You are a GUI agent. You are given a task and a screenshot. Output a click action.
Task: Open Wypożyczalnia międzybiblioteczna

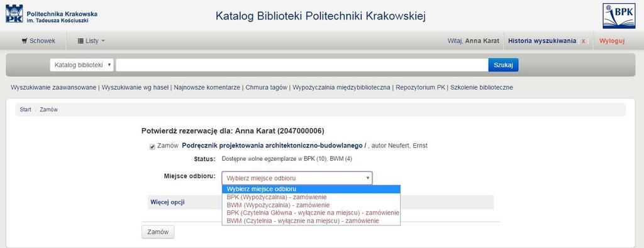[x=341, y=87]
